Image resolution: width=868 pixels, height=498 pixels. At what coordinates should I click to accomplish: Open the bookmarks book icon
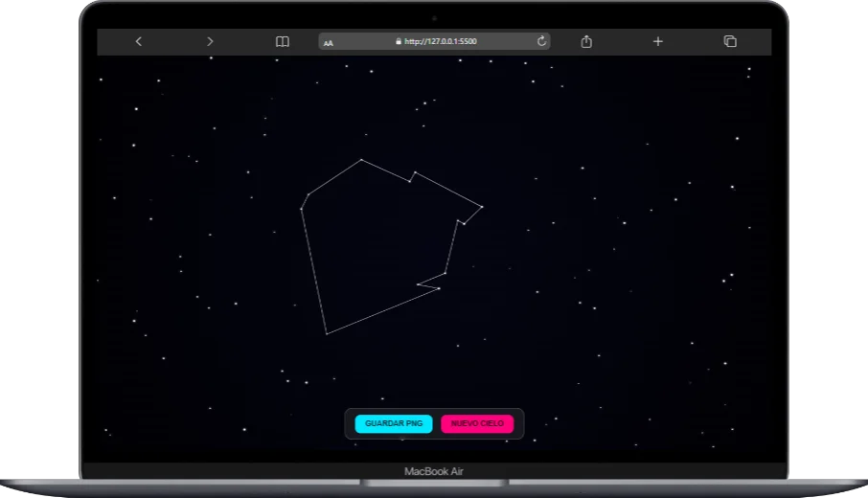coord(283,41)
